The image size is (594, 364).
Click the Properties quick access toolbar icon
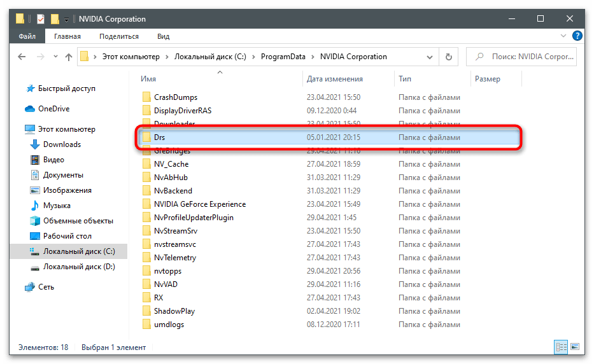[41, 18]
